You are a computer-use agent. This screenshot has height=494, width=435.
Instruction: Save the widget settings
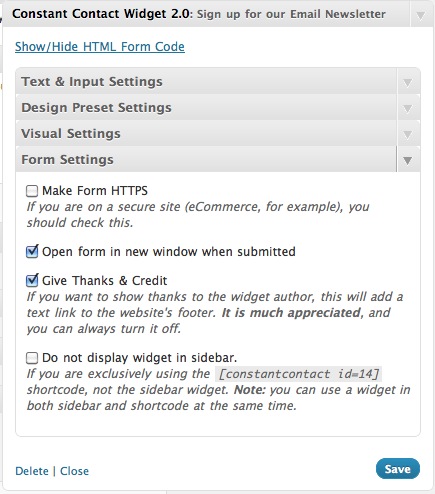(x=398, y=469)
